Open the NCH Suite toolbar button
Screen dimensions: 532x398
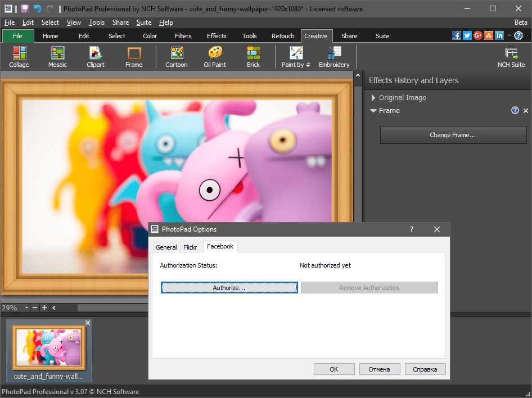click(511, 57)
